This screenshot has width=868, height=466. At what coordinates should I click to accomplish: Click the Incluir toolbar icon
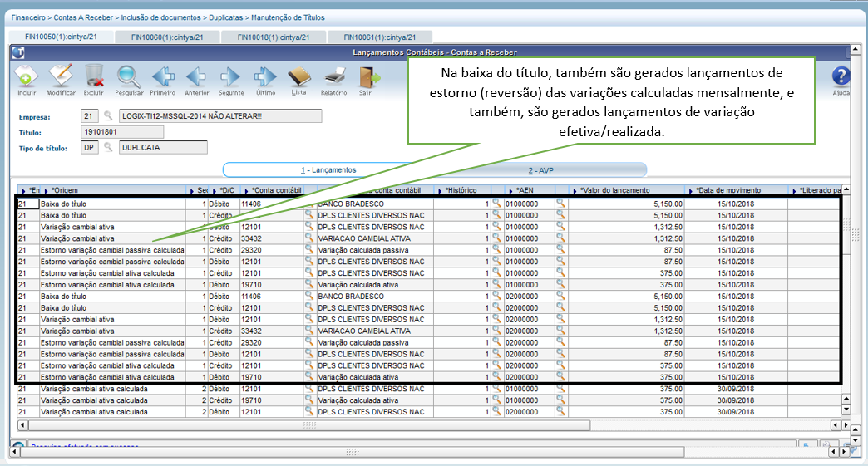coord(26,76)
